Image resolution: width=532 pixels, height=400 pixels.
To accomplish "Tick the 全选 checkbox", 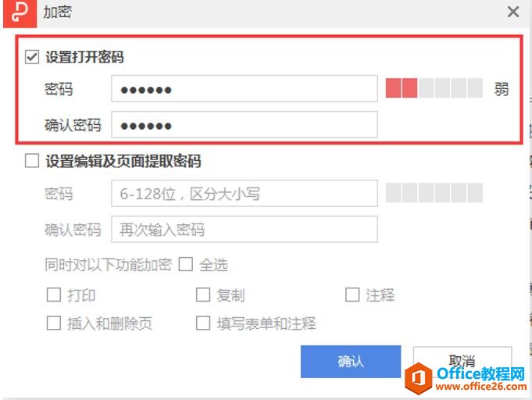I will [186, 264].
